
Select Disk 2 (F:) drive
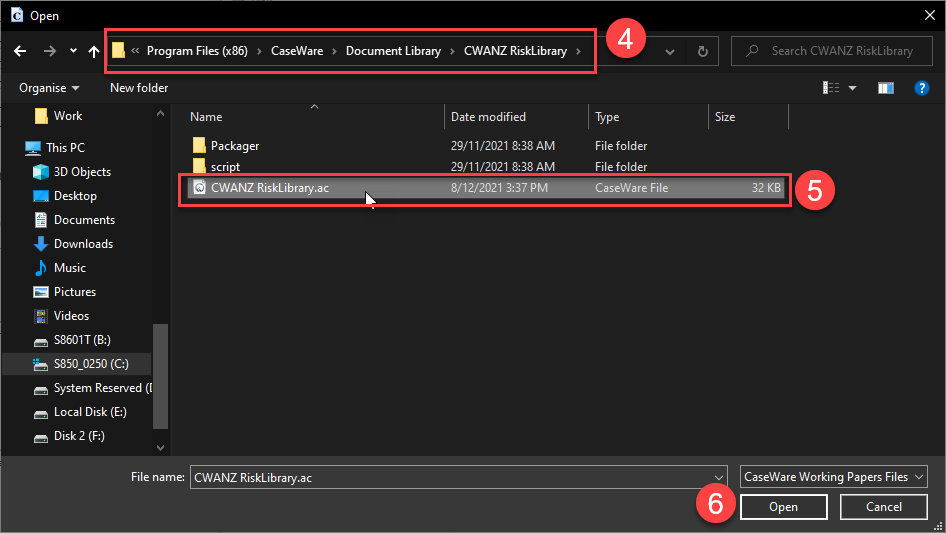click(69, 436)
